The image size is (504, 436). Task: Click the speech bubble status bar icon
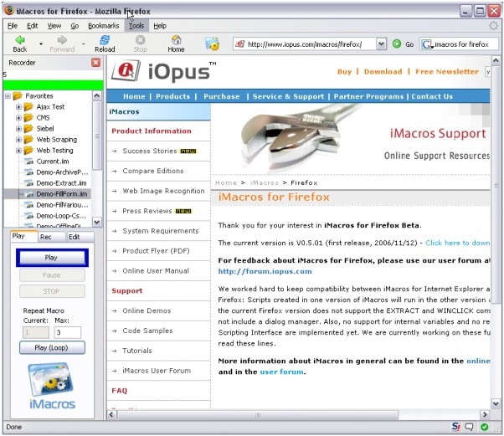[x=470, y=427]
